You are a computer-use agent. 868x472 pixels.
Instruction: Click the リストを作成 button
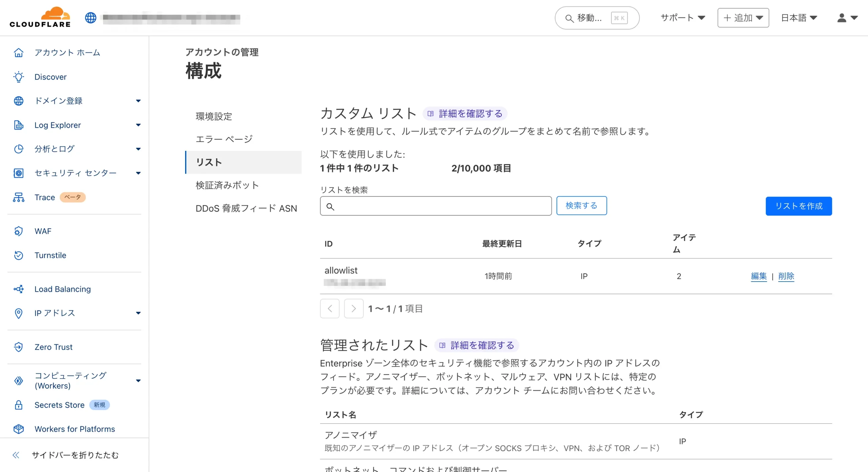pyautogui.click(x=798, y=206)
